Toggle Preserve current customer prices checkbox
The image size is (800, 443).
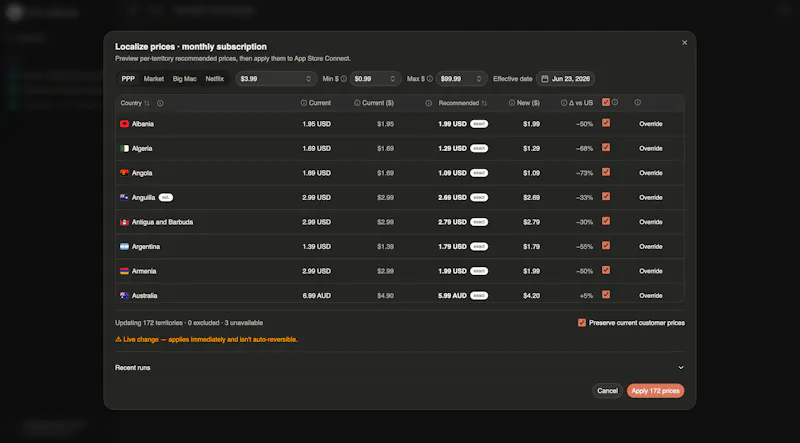click(582, 323)
